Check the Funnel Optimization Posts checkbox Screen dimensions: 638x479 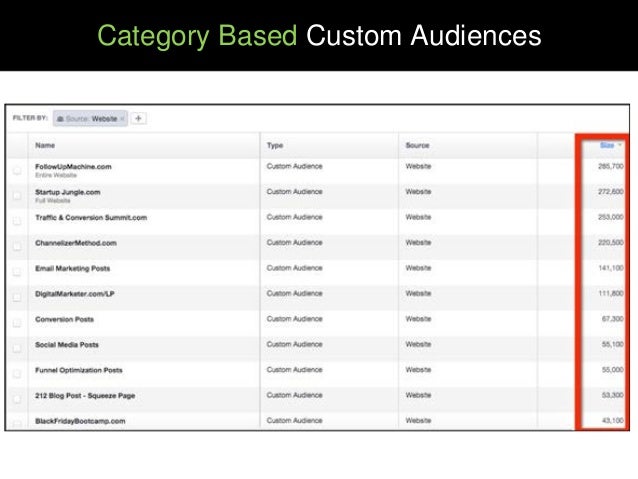(x=17, y=374)
